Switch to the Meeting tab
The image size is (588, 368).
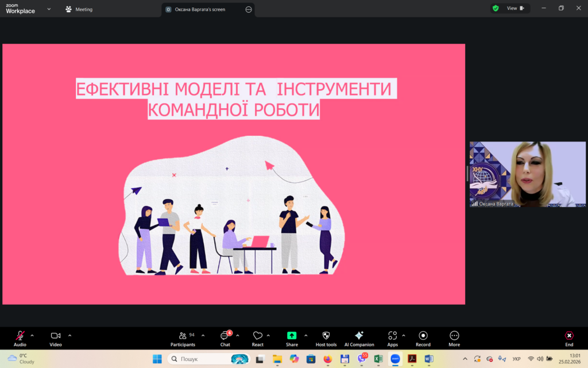pyautogui.click(x=79, y=9)
